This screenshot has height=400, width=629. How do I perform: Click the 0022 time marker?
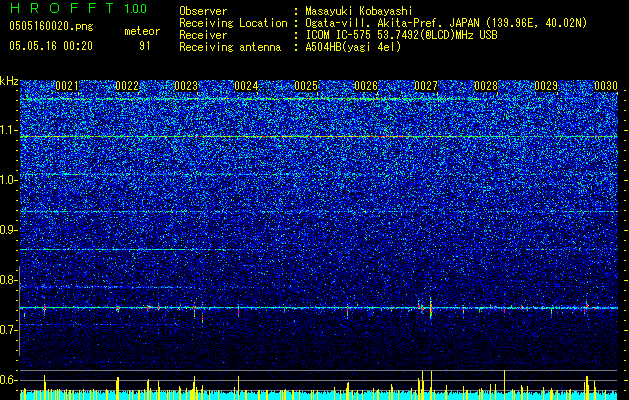tap(127, 86)
